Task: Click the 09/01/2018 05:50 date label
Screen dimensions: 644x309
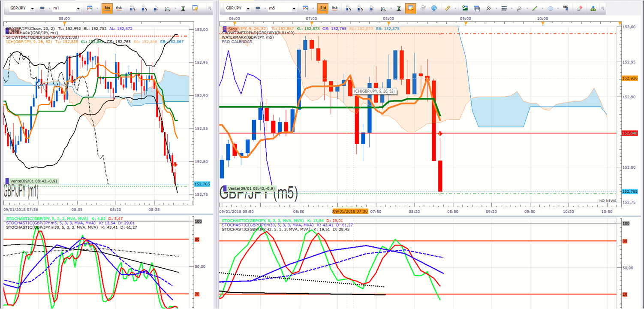Action: [x=236, y=212]
